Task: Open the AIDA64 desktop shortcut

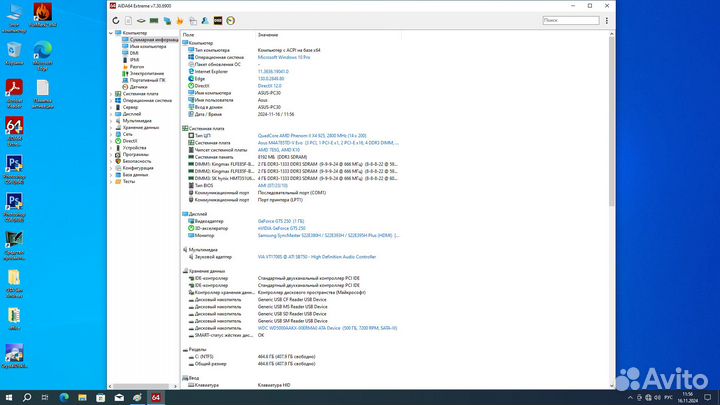Action: (14, 131)
